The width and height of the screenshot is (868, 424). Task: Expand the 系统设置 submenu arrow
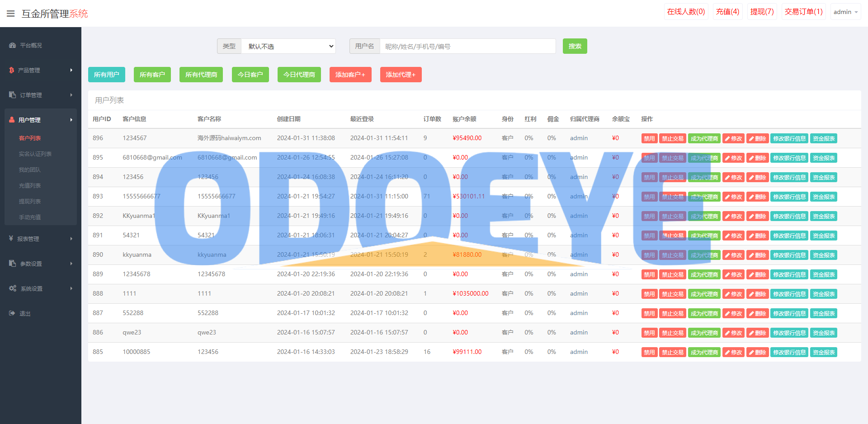(x=71, y=288)
